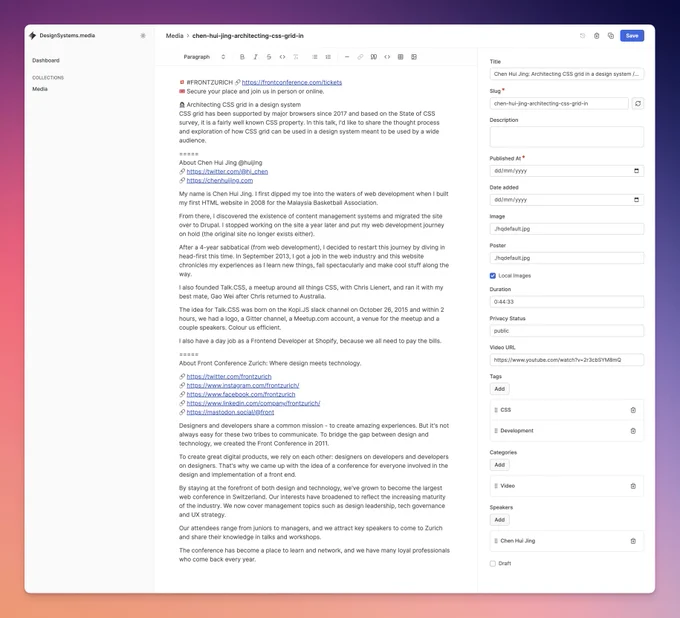Open the linkedin.com/company/frontzurich link
Image resolution: width=680 pixels, height=618 pixels.
point(253,403)
